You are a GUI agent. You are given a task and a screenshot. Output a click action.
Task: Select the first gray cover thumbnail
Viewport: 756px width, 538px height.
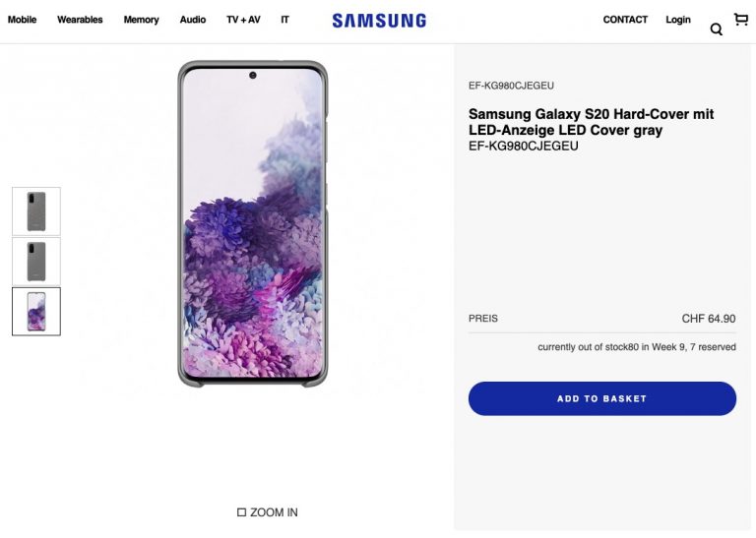(x=36, y=211)
